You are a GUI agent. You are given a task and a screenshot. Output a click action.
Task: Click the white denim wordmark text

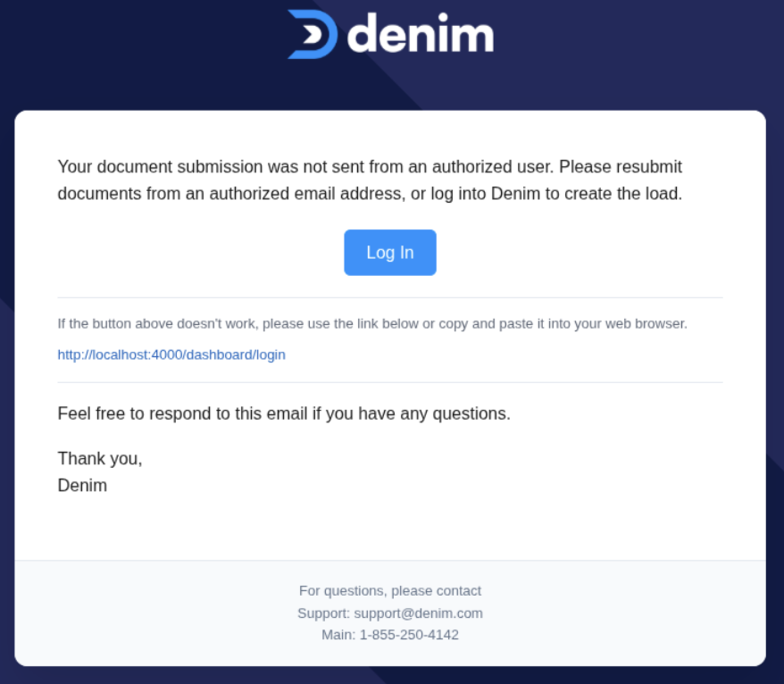420,35
